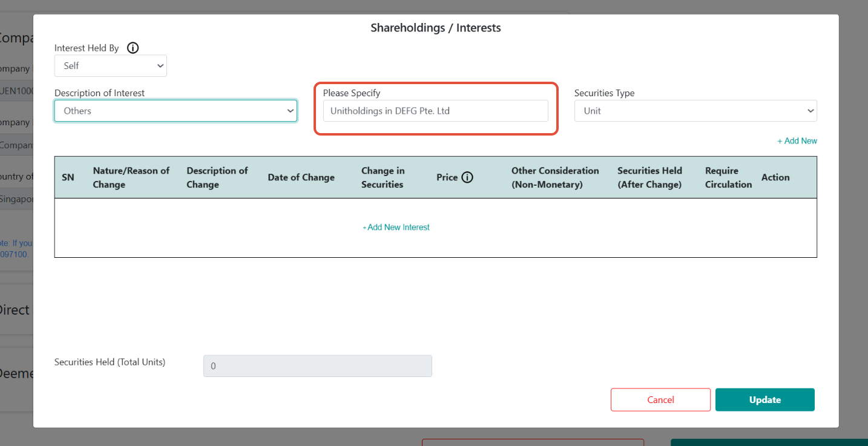Click info icon beside Interest Held By
The image size is (868, 446).
[x=133, y=48]
